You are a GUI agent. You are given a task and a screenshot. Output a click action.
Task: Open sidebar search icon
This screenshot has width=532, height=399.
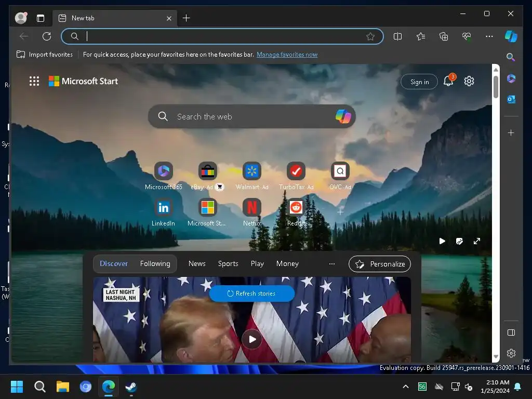[511, 57]
